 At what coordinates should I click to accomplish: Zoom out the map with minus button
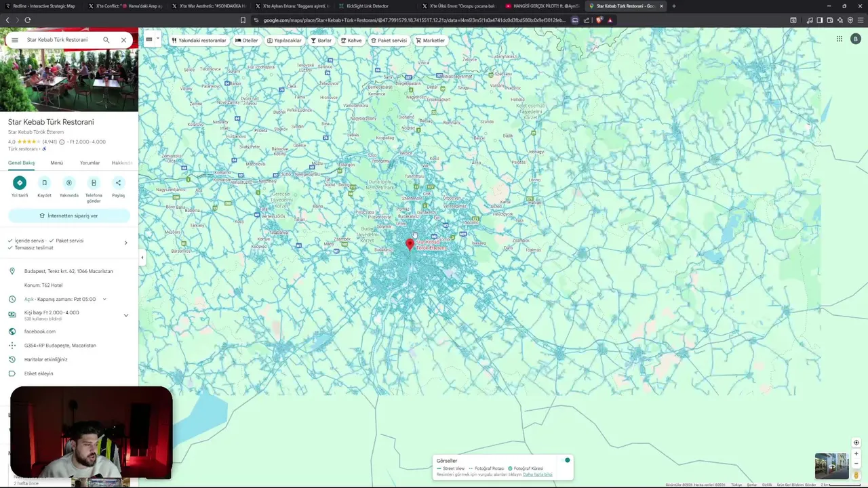[856, 464]
